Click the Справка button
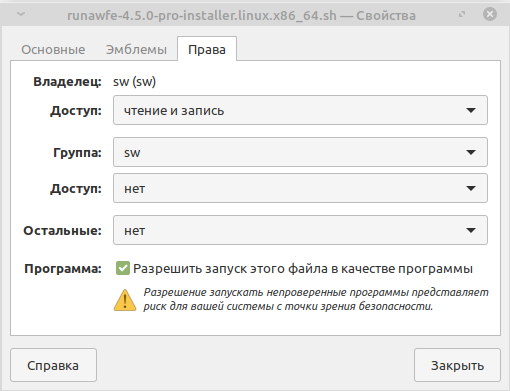The height and width of the screenshot is (391, 510). pos(53,365)
